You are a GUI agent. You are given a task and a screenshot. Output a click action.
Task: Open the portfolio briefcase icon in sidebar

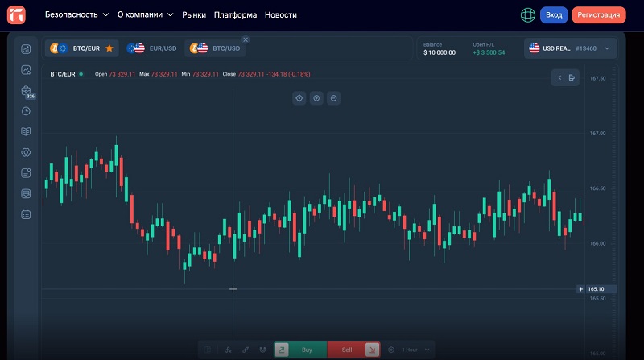tap(26, 90)
